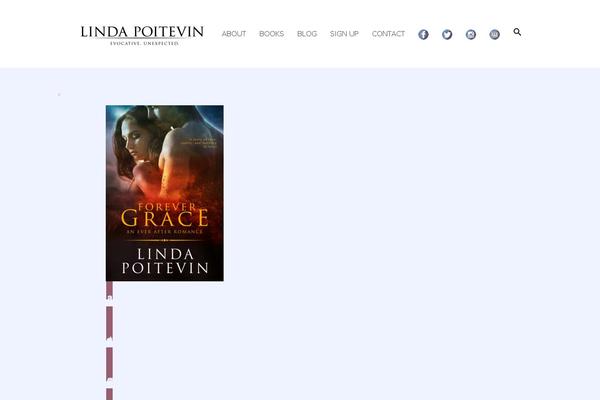
Task: Open the Facebook social icon
Action: [x=423, y=34]
